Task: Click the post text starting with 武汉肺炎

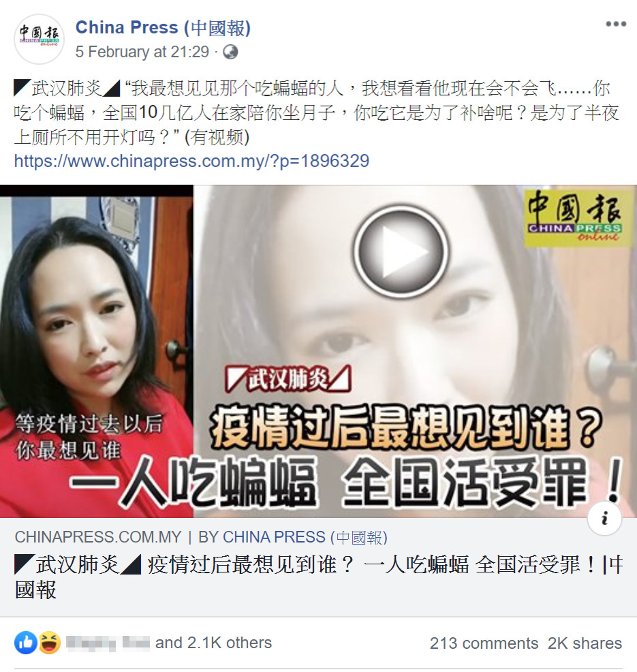Action: coord(316,112)
